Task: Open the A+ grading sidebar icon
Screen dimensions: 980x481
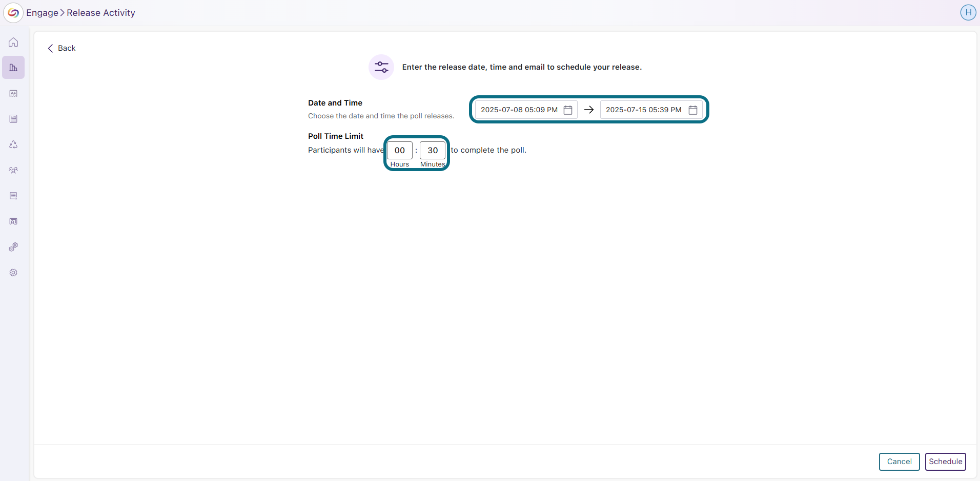Action: pos(13,93)
